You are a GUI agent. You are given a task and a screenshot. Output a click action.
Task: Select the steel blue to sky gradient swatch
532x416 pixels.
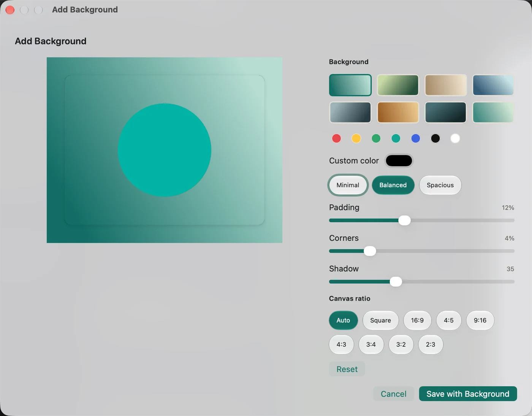tap(493, 85)
